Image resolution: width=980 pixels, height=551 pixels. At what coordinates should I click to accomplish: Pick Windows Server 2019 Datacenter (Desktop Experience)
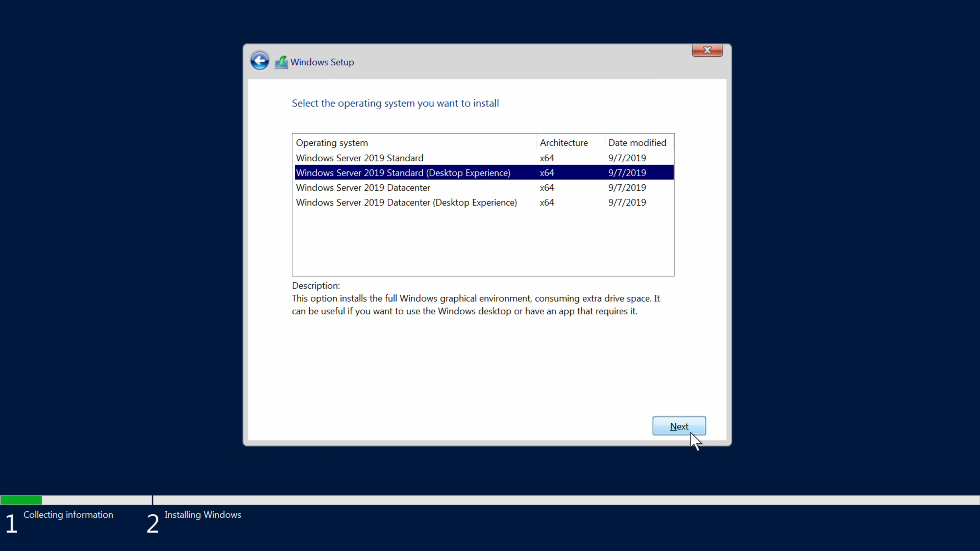pos(484,202)
